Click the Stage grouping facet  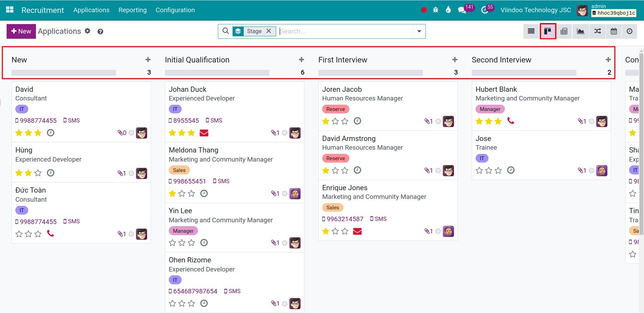pyautogui.click(x=254, y=31)
